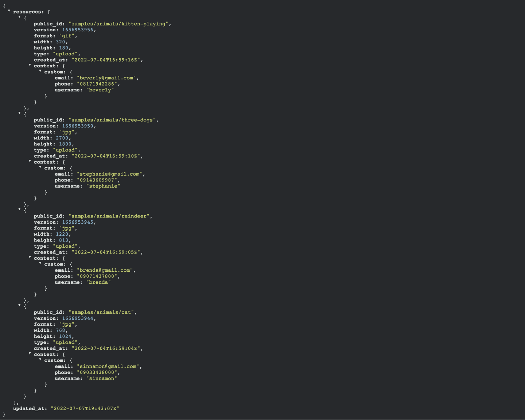
Task: Collapse the kitten-playing resource object
Action: (19, 17)
